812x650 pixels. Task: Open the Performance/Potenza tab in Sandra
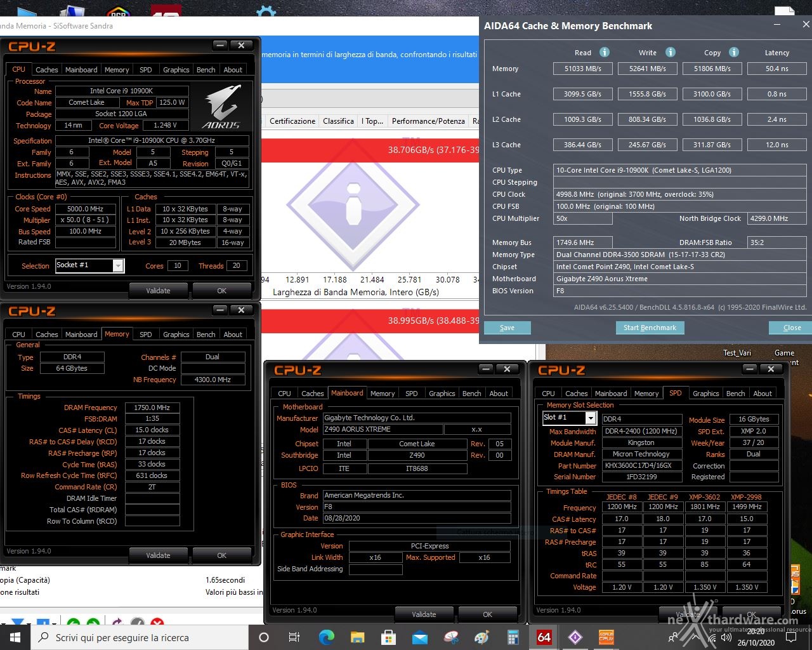click(428, 121)
